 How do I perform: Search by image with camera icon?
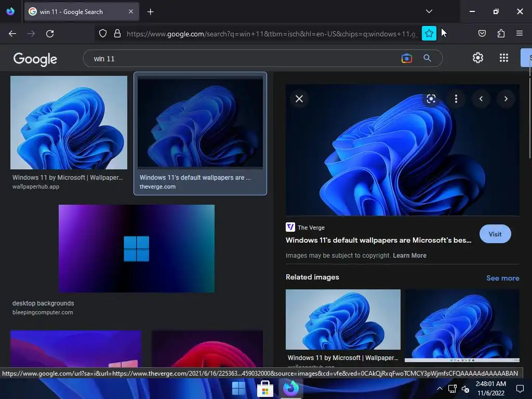click(x=406, y=58)
